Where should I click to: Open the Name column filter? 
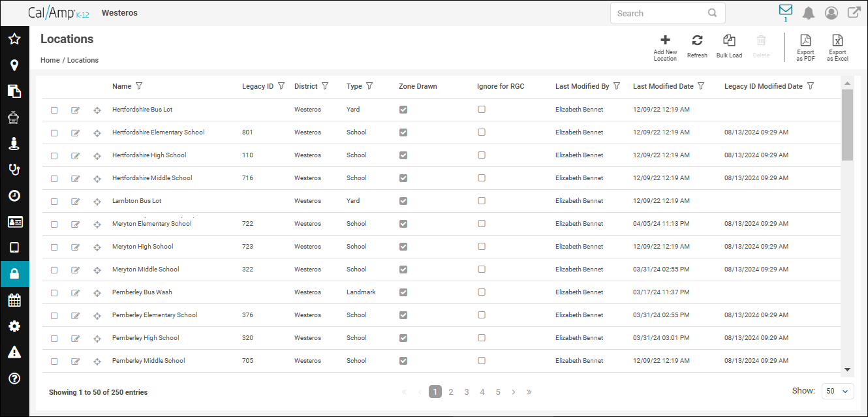[139, 86]
